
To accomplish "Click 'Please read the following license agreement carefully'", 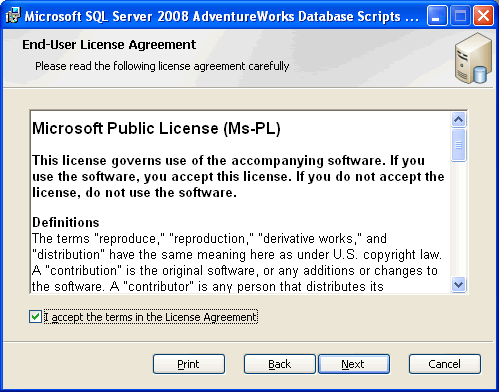I will 162,66.
